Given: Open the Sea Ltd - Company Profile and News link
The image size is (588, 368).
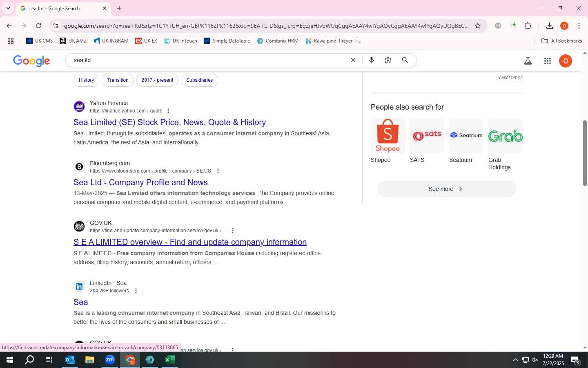Looking at the screenshot, I should [x=140, y=182].
